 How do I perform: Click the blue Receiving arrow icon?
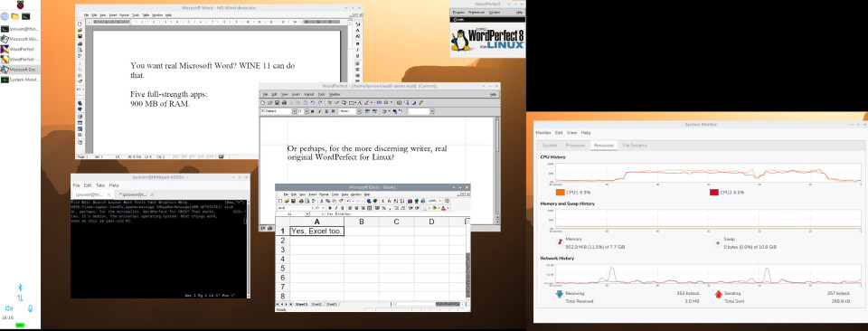pyautogui.click(x=559, y=295)
